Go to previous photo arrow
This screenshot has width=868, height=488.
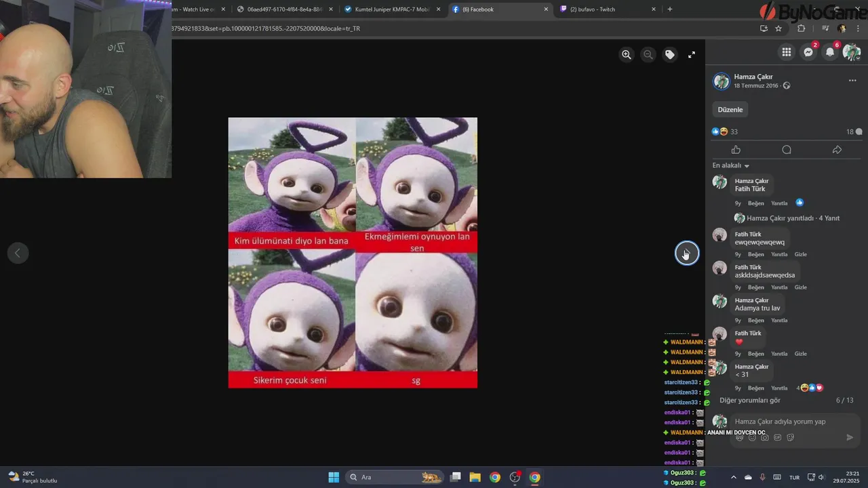click(18, 253)
